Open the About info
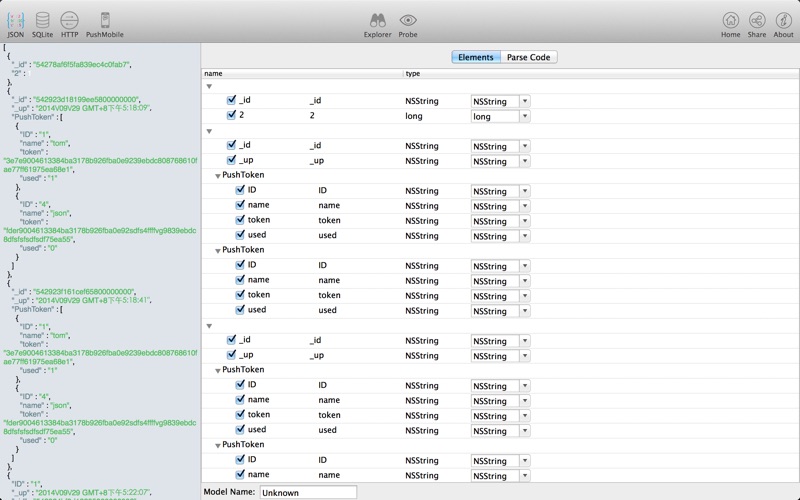This screenshot has height=500, width=800. click(x=783, y=25)
